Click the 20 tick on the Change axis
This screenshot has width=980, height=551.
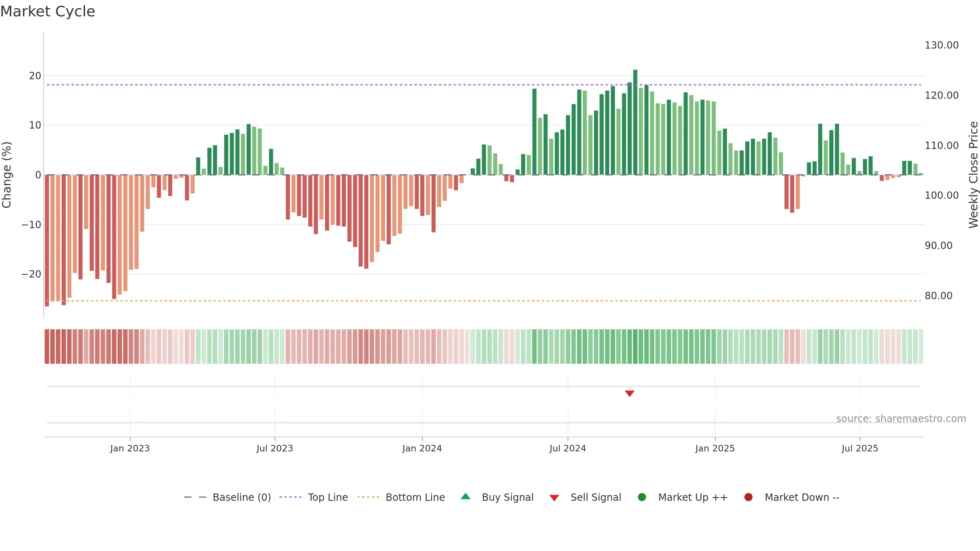point(35,76)
